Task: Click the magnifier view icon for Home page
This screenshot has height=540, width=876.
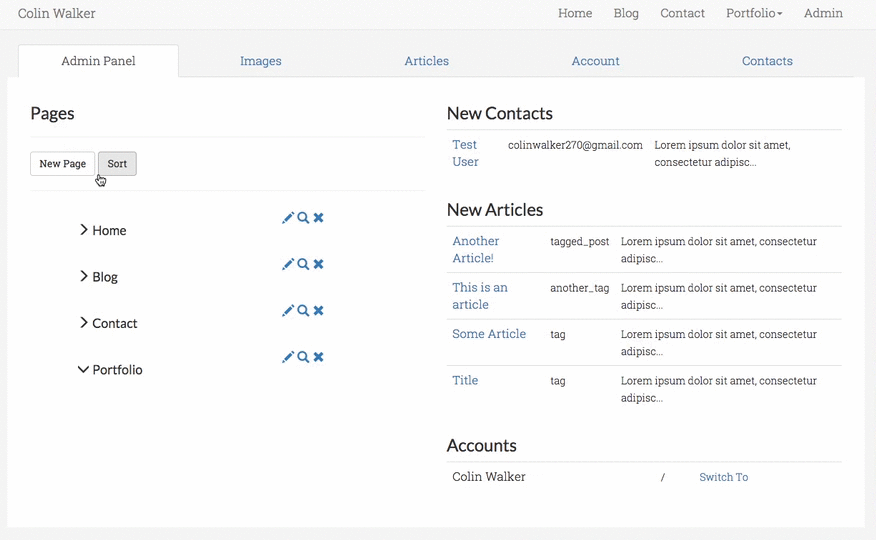Action: click(x=303, y=218)
